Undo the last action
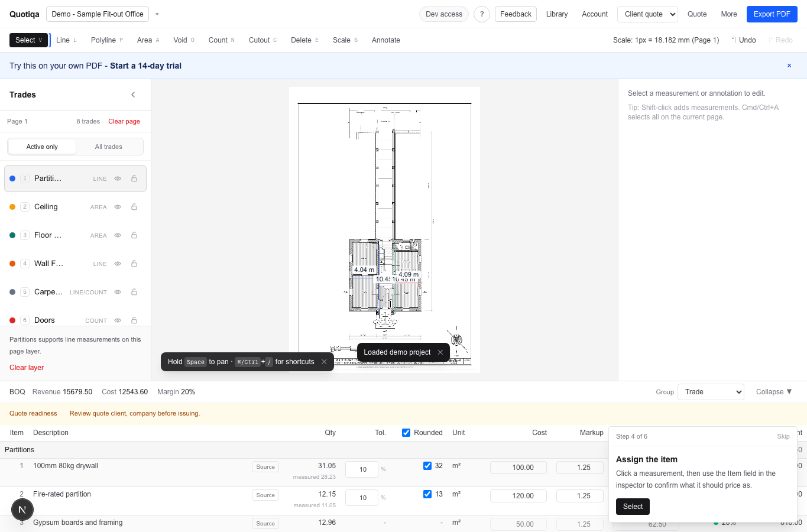The width and height of the screenshot is (807, 532). coord(744,40)
